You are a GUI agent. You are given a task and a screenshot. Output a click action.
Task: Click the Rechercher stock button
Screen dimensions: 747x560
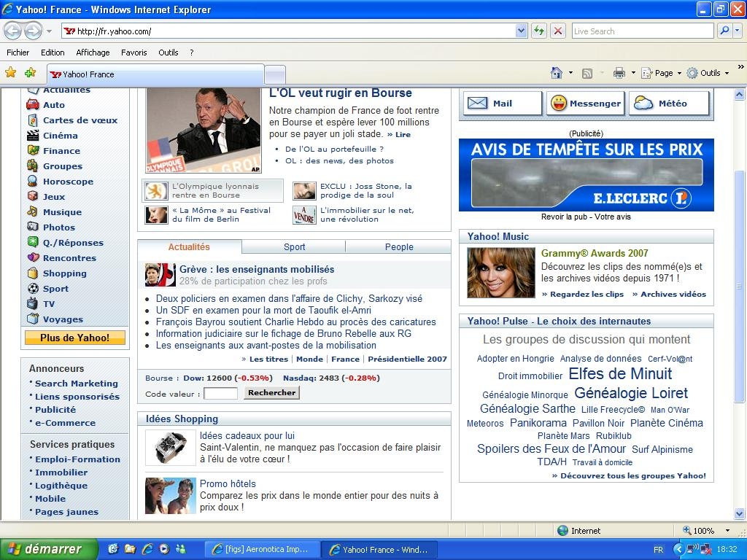(x=271, y=392)
